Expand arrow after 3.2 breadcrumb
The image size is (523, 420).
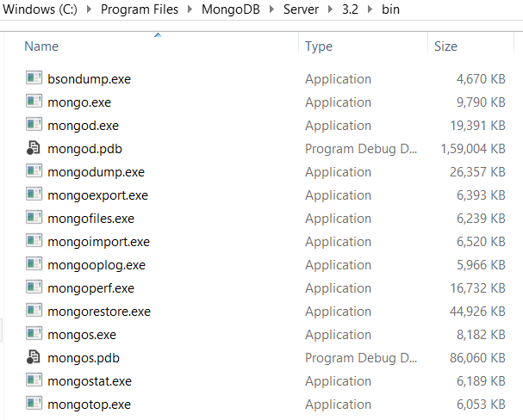(x=370, y=9)
